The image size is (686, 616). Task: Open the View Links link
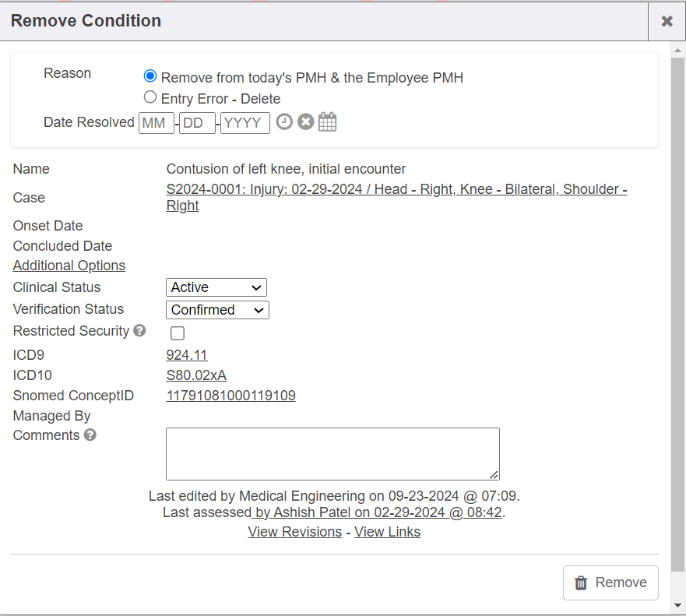point(387,532)
